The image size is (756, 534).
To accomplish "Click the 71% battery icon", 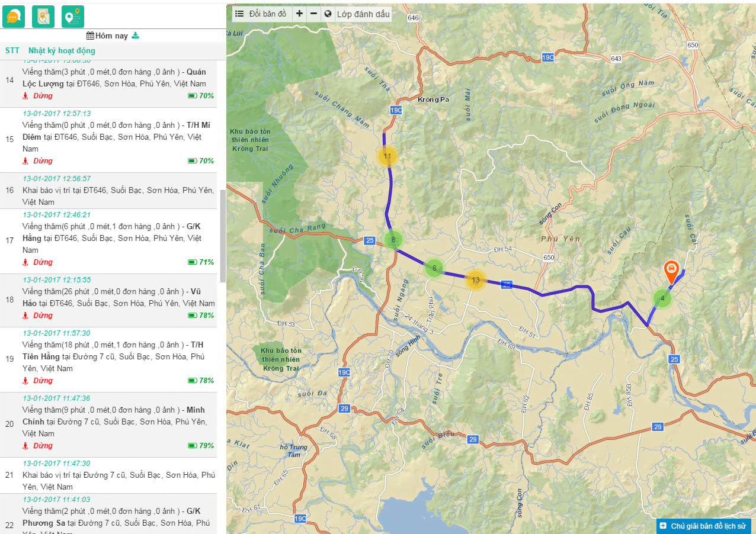I will [x=192, y=262].
